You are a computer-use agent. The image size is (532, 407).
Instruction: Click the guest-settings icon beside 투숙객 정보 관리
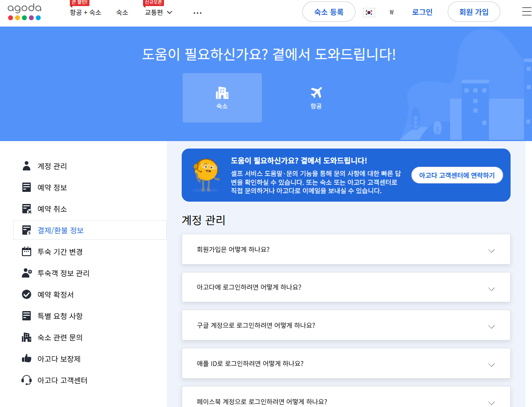[27, 273]
